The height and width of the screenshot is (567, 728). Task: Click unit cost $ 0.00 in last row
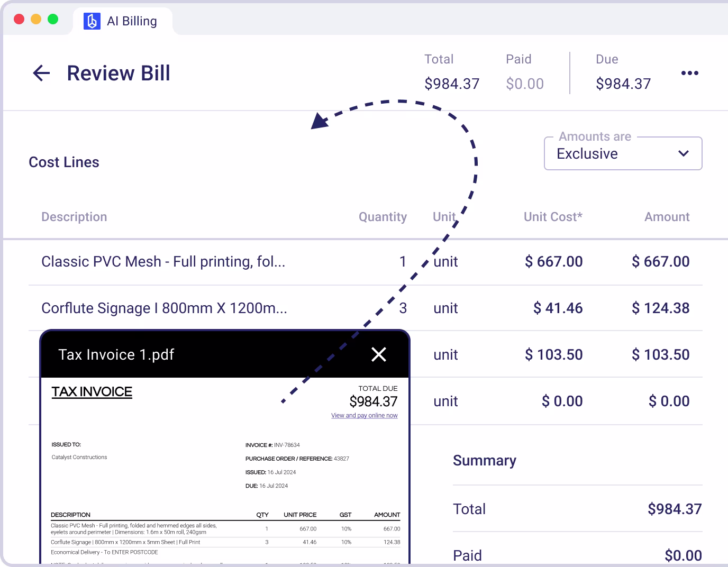(x=562, y=401)
